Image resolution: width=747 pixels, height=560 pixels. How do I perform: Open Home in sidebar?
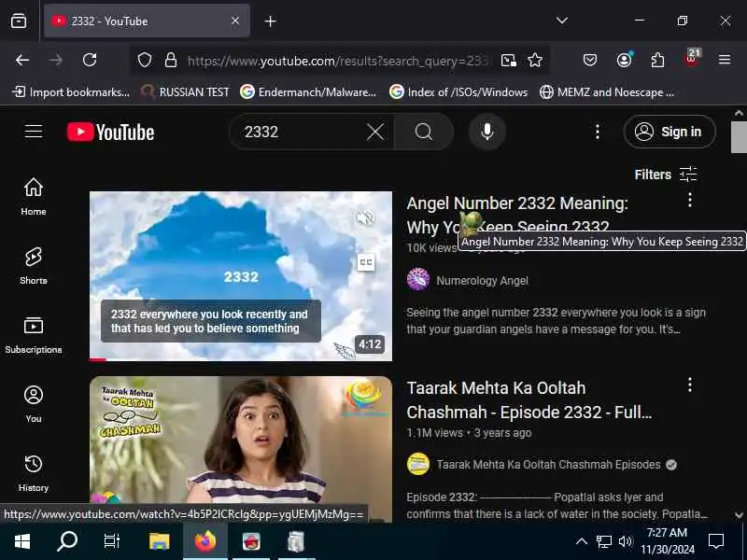click(34, 197)
